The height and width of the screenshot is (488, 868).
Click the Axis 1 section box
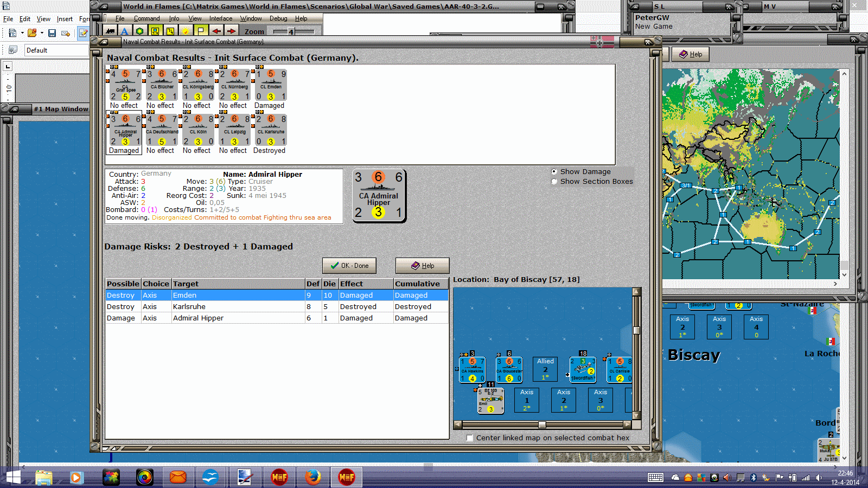527,400
